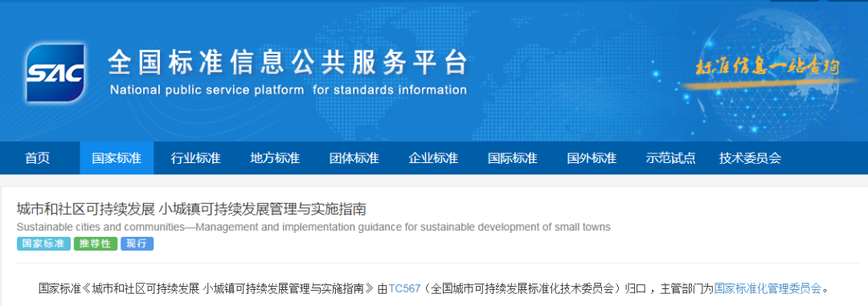This screenshot has height=306, width=868.
Task: Click the blue 现行 status badge
Action: (x=137, y=244)
